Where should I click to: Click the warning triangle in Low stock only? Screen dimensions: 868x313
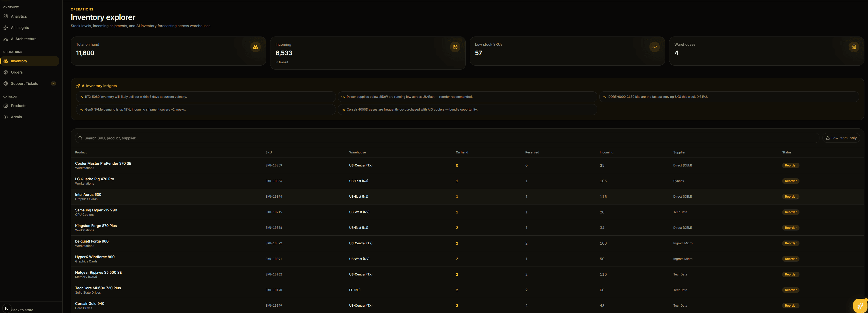coord(828,138)
